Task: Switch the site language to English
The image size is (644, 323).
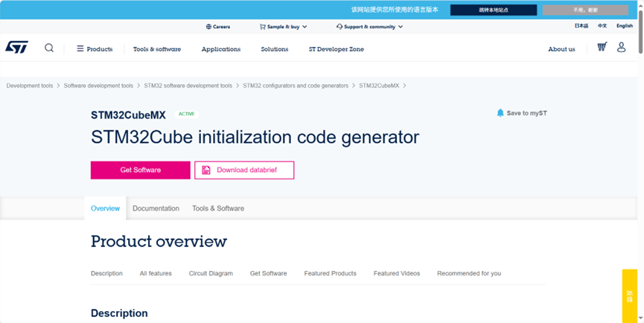Action: [625, 26]
